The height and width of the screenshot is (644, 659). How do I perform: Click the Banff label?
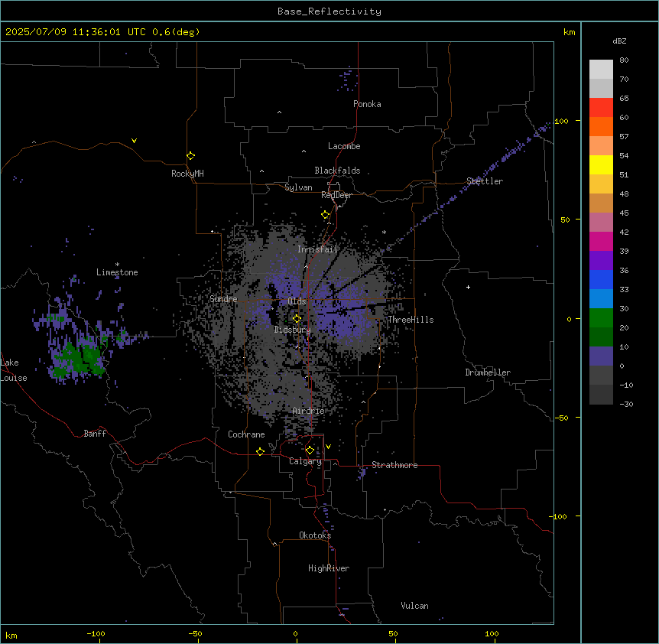pos(95,434)
